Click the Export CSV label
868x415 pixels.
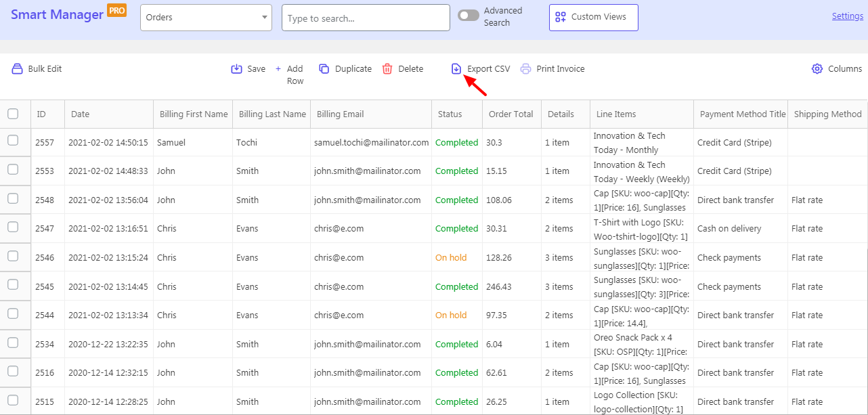pyautogui.click(x=489, y=68)
